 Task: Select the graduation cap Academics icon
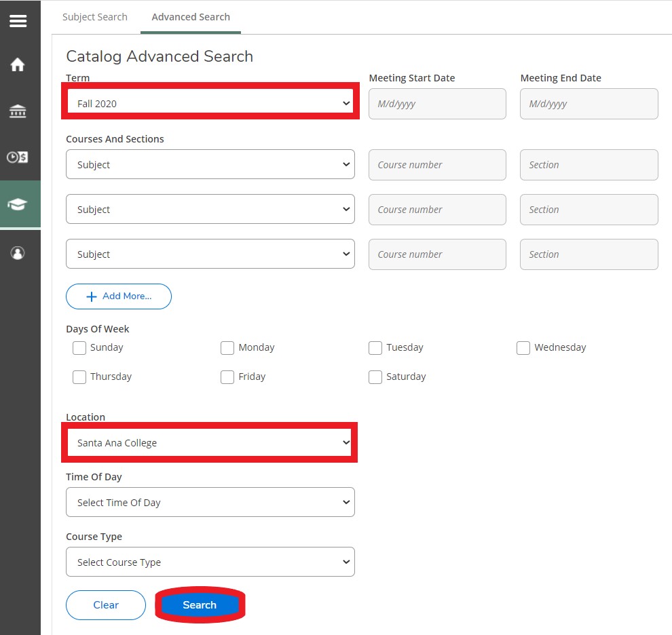point(18,204)
